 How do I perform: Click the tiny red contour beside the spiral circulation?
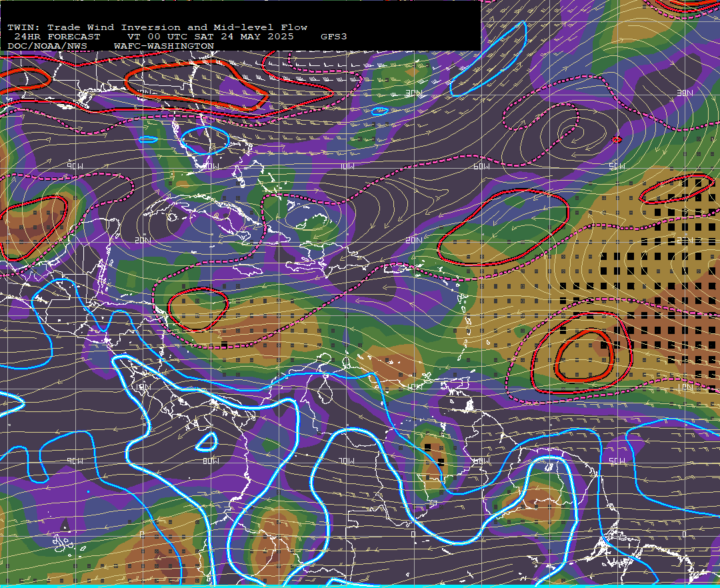[x=617, y=139]
